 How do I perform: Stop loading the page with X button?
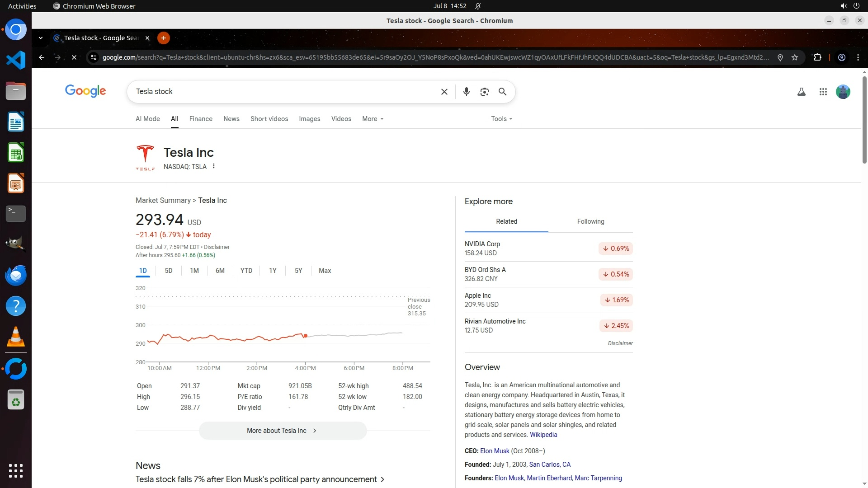[x=74, y=57]
